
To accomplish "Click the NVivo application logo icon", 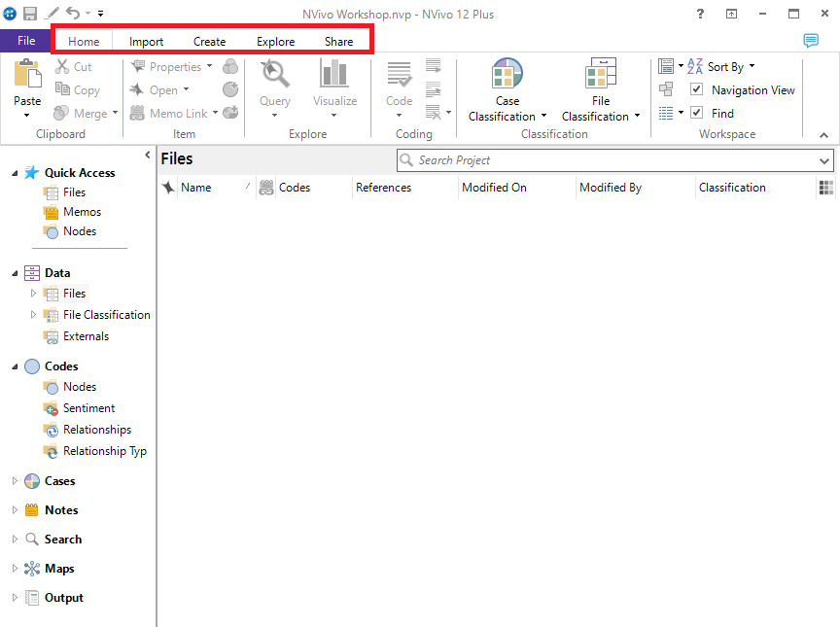I will (x=10, y=14).
